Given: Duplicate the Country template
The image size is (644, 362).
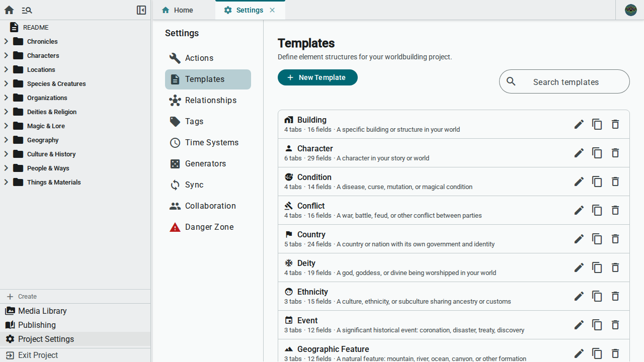Looking at the screenshot, I should click(597, 239).
